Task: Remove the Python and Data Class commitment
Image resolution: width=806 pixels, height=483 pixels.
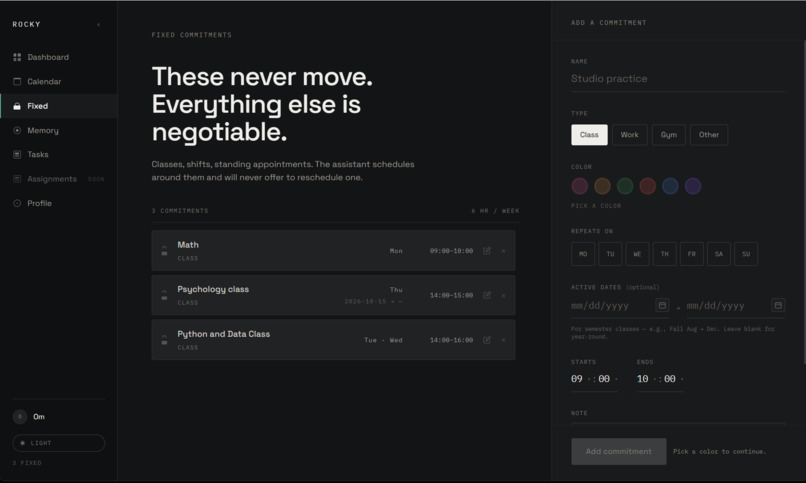Action: [503, 340]
